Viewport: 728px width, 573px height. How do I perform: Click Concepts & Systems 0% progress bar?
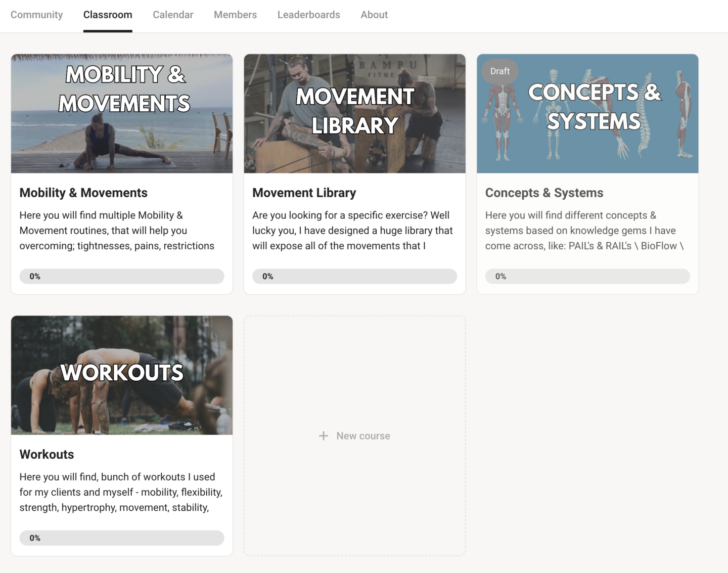click(x=587, y=276)
